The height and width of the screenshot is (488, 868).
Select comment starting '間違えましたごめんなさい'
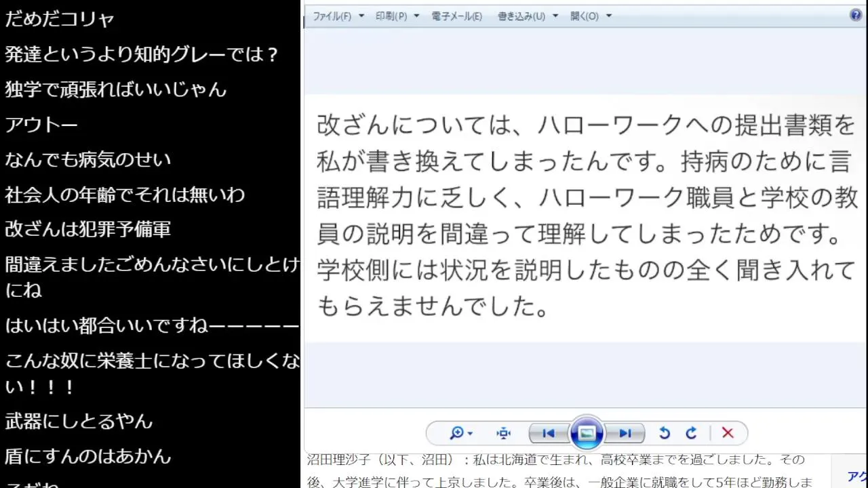(152, 277)
